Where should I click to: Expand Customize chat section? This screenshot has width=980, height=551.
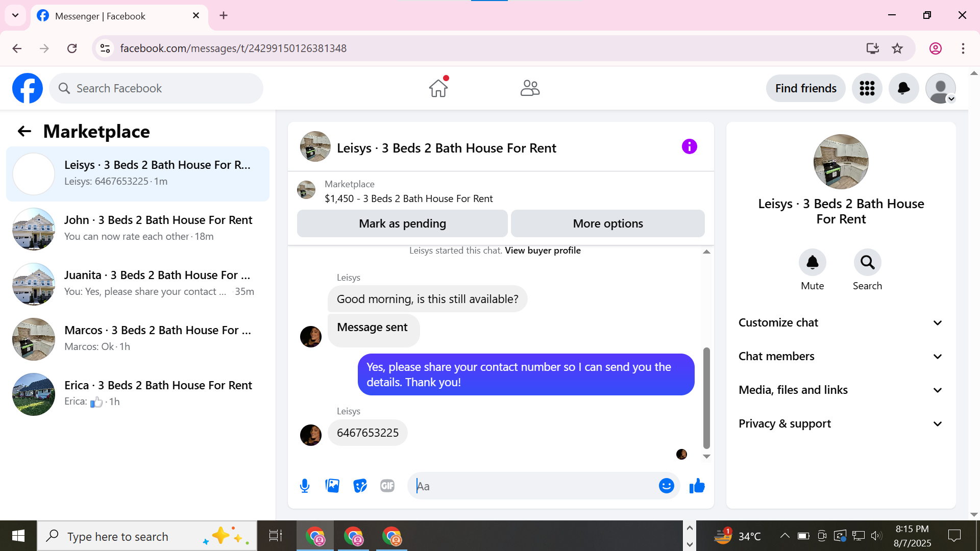tap(841, 323)
